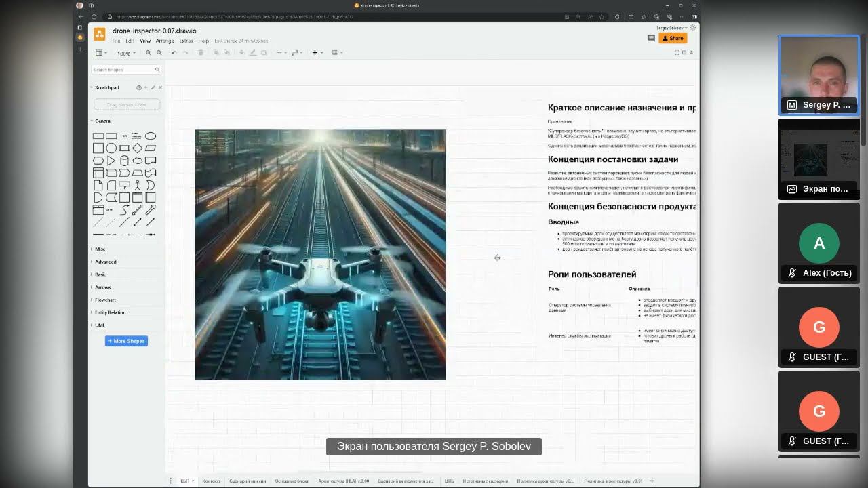Click the orange Share button
868x488 pixels.
pyautogui.click(x=673, y=38)
